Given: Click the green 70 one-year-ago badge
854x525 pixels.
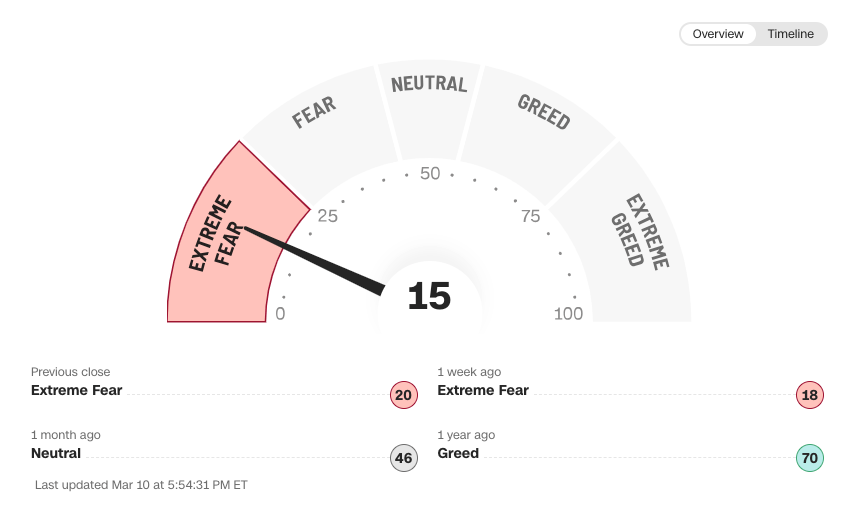Looking at the screenshot, I should (x=809, y=459).
